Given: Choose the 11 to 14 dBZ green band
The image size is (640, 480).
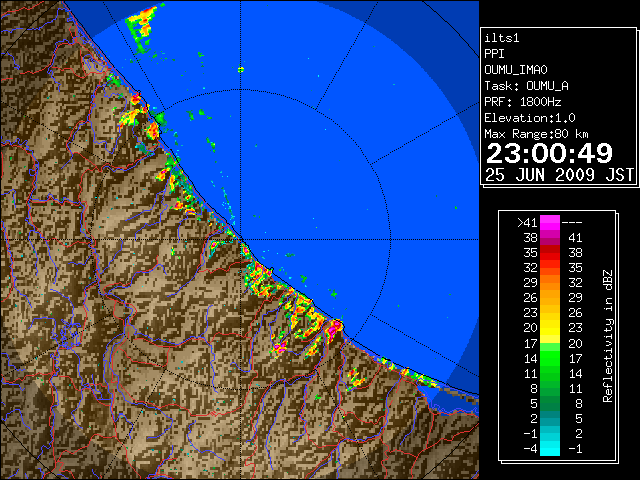Looking at the screenshot, I should (550, 373).
